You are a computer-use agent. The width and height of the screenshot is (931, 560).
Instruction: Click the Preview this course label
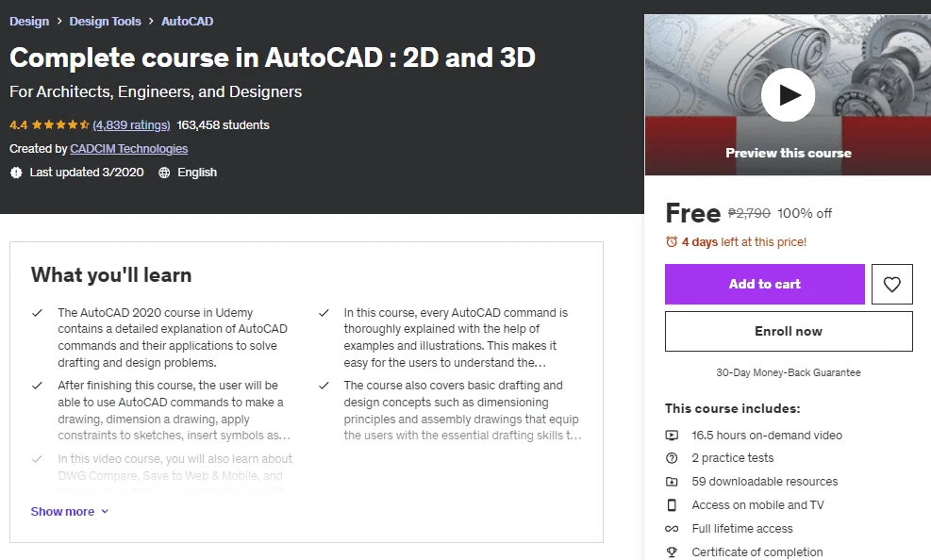coord(789,153)
